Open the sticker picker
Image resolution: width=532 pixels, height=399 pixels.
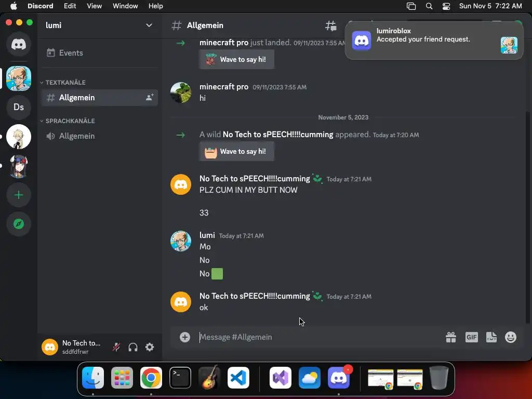(x=491, y=337)
